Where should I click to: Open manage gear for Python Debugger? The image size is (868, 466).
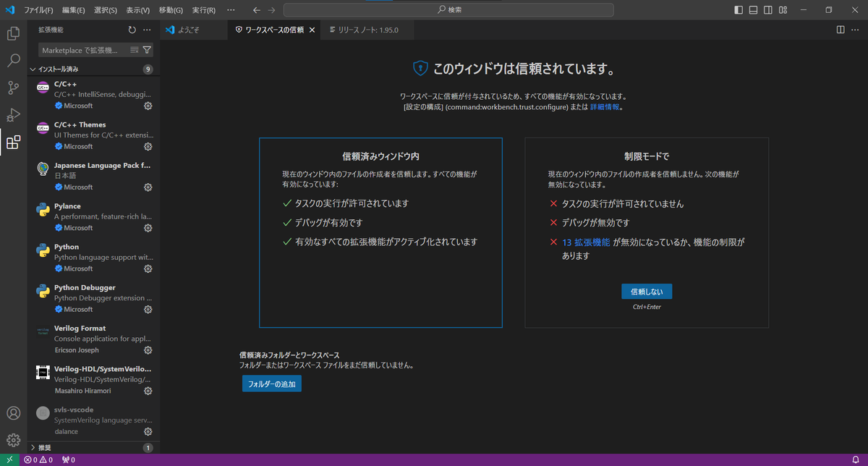pos(148,309)
